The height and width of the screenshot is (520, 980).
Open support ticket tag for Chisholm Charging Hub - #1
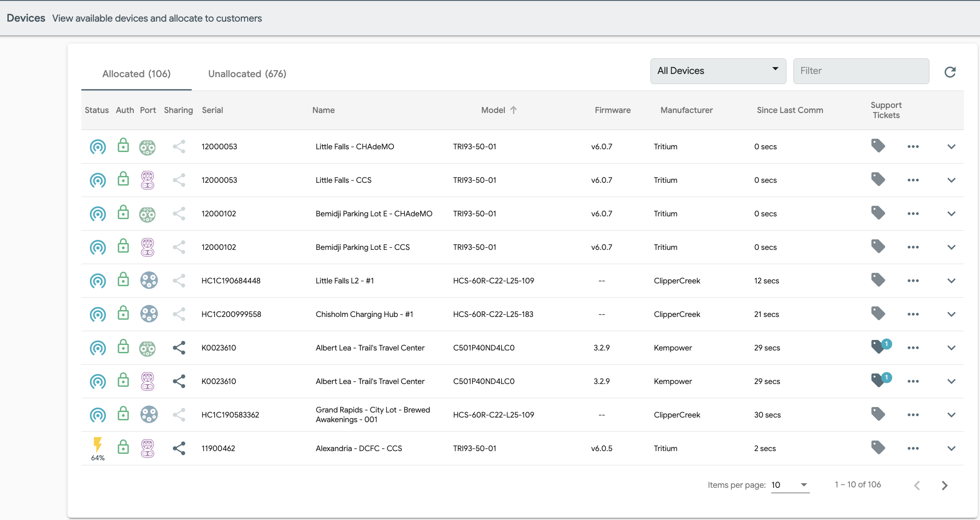point(878,314)
